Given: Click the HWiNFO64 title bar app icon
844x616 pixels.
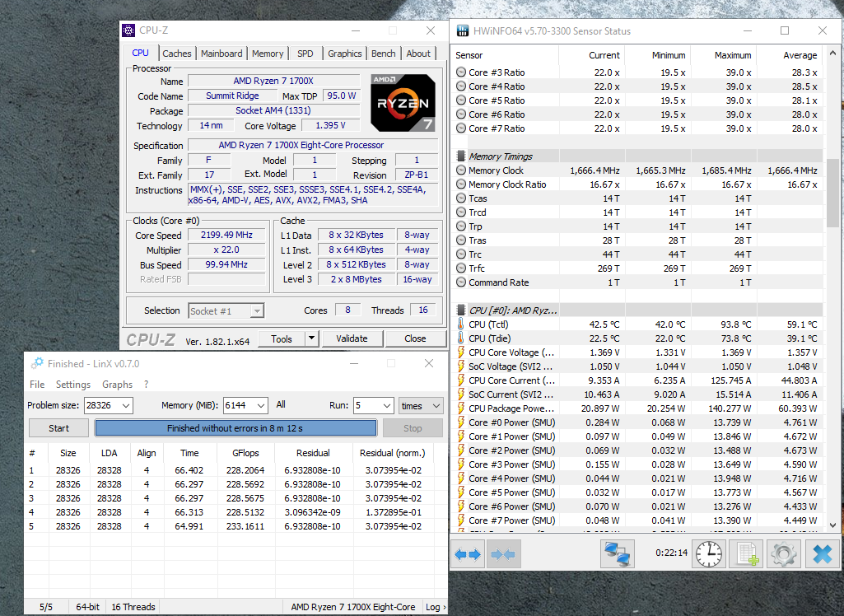Looking at the screenshot, I should (x=463, y=30).
